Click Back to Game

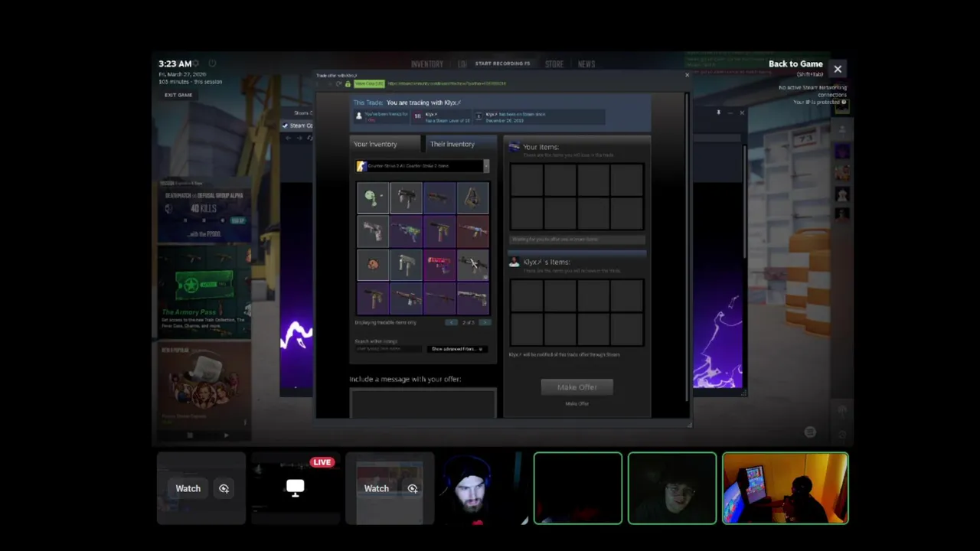[x=795, y=64]
